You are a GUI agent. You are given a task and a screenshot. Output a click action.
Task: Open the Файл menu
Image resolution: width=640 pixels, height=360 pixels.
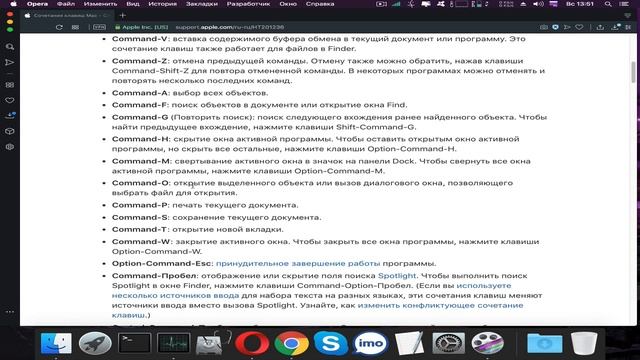click(x=66, y=4)
